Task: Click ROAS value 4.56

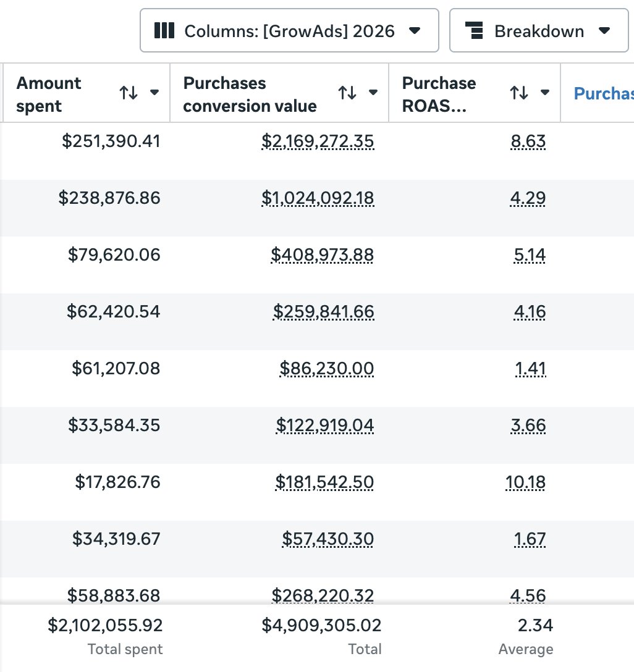Action: tap(528, 595)
